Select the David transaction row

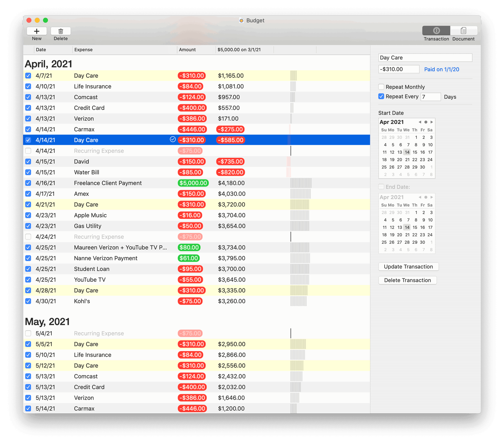pos(197,162)
